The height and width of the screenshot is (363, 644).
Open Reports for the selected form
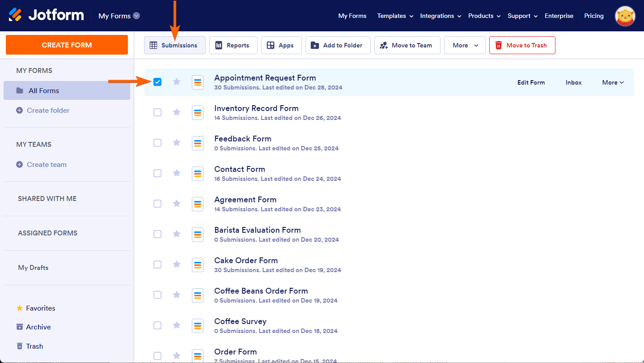(x=233, y=45)
